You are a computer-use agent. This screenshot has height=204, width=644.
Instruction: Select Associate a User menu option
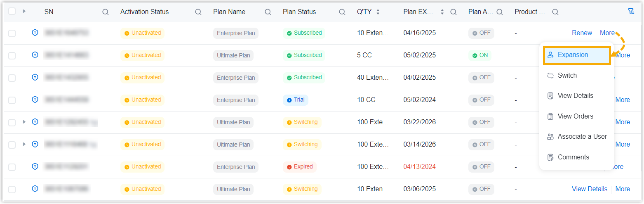(x=582, y=137)
